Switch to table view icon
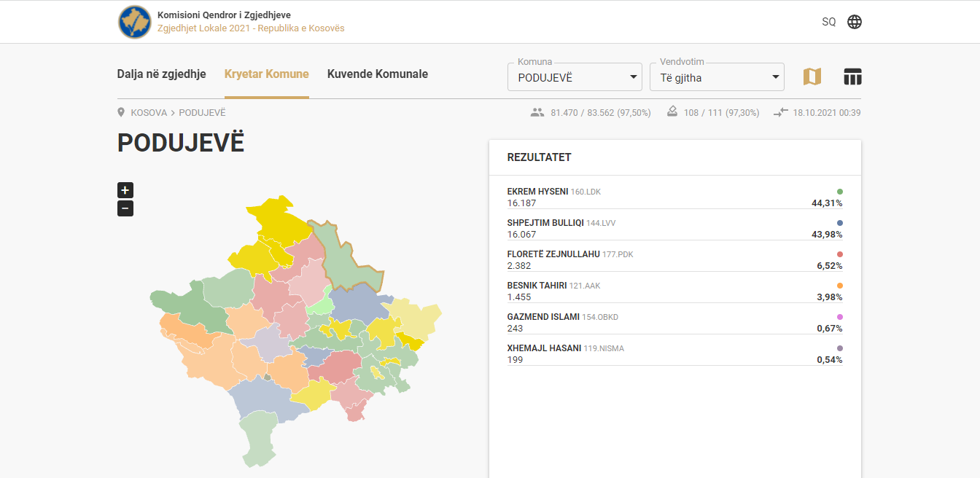The height and width of the screenshot is (478, 980). tap(852, 77)
